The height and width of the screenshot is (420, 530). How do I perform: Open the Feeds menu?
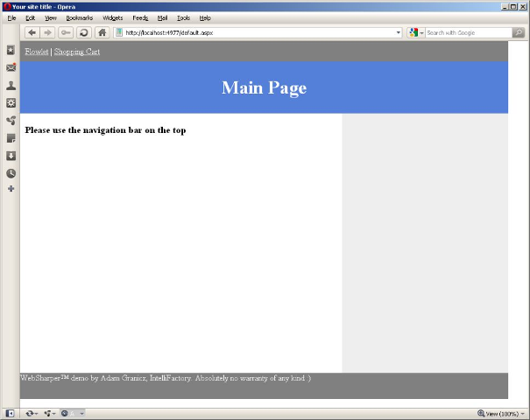coord(140,17)
